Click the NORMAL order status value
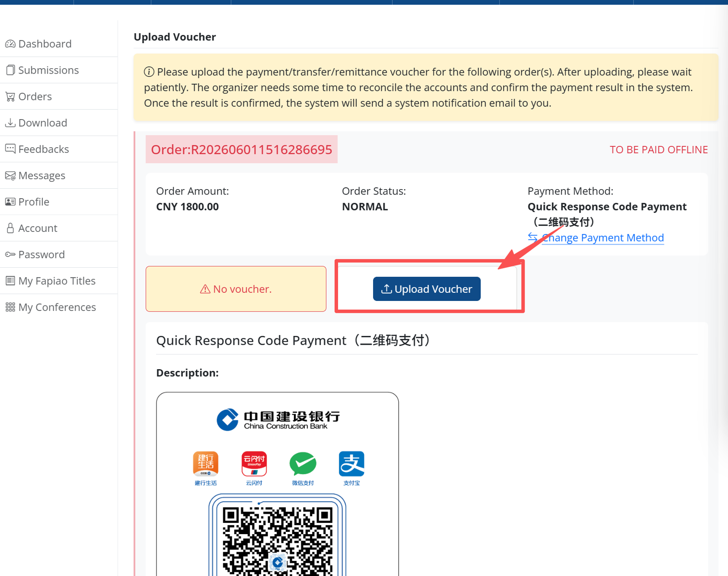This screenshot has width=728, height=576. tap(365, 207)
